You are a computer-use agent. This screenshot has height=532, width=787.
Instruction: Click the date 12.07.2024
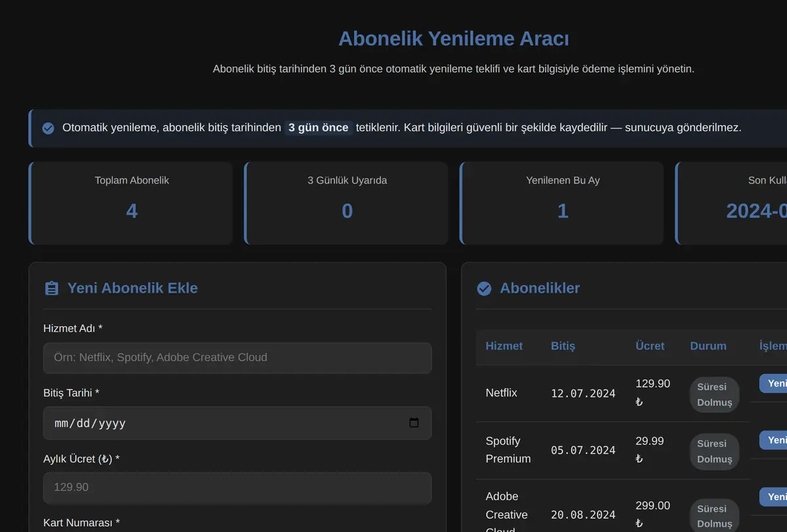tap(583, 394)
